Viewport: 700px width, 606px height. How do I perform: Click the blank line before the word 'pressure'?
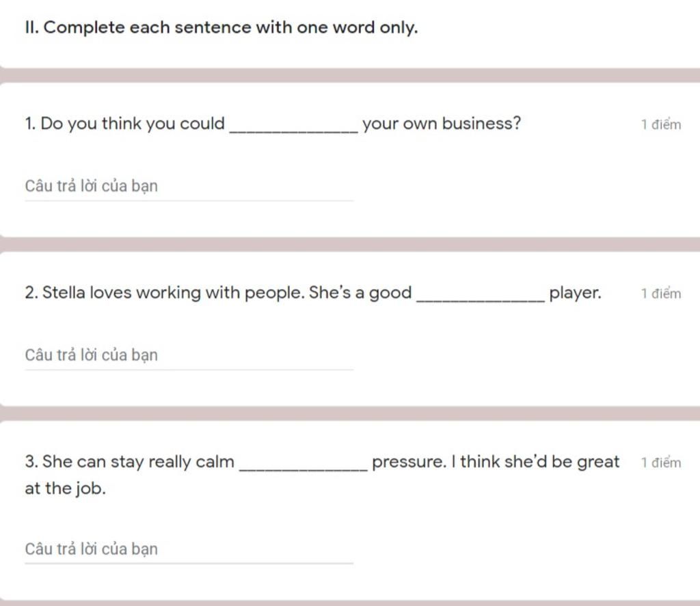click(x=304, y=469)
